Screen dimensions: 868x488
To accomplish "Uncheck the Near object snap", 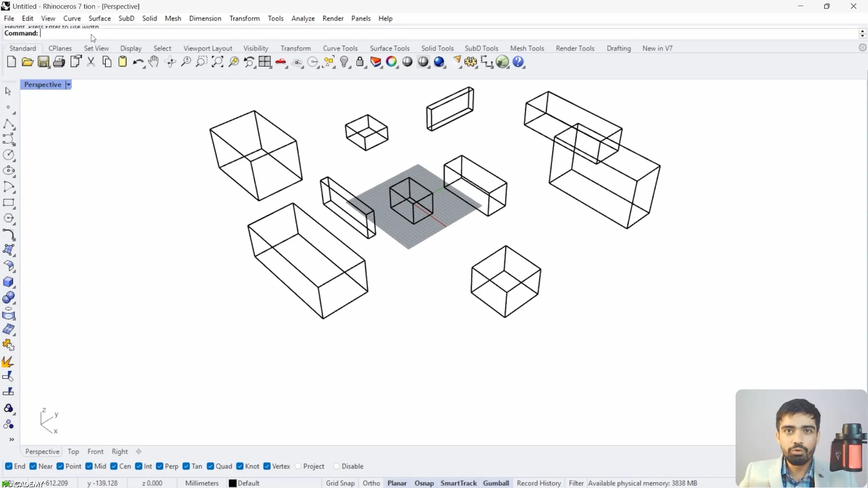I will (x=33, y=466).
